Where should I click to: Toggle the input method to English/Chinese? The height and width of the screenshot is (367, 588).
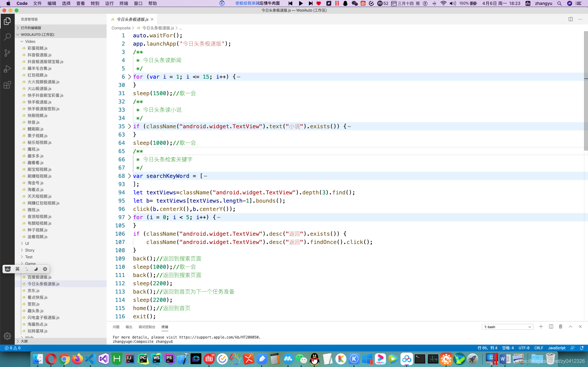17,269
